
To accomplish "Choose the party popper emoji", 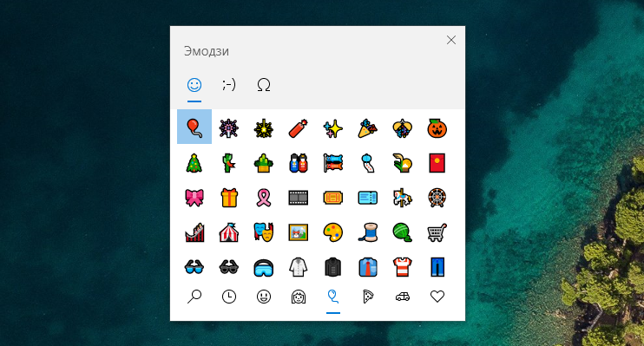I will click(x=368, y=128).
